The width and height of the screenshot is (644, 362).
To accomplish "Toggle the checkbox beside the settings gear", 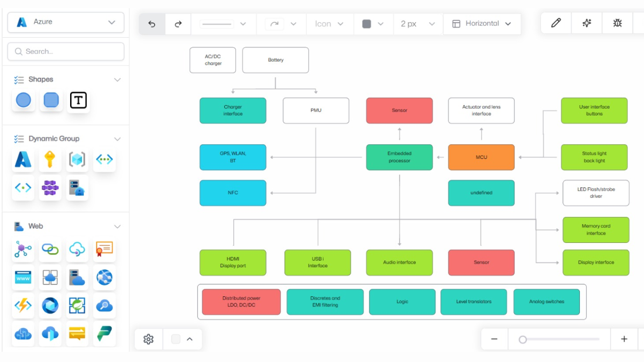I will pyautogui.click(x=176, y=339).
